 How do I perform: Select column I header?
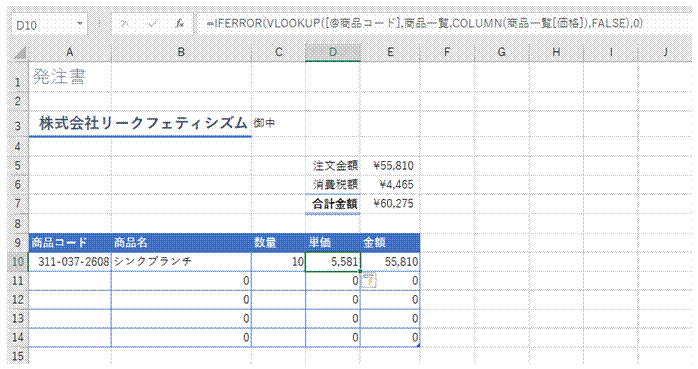(x=611, y=52)
